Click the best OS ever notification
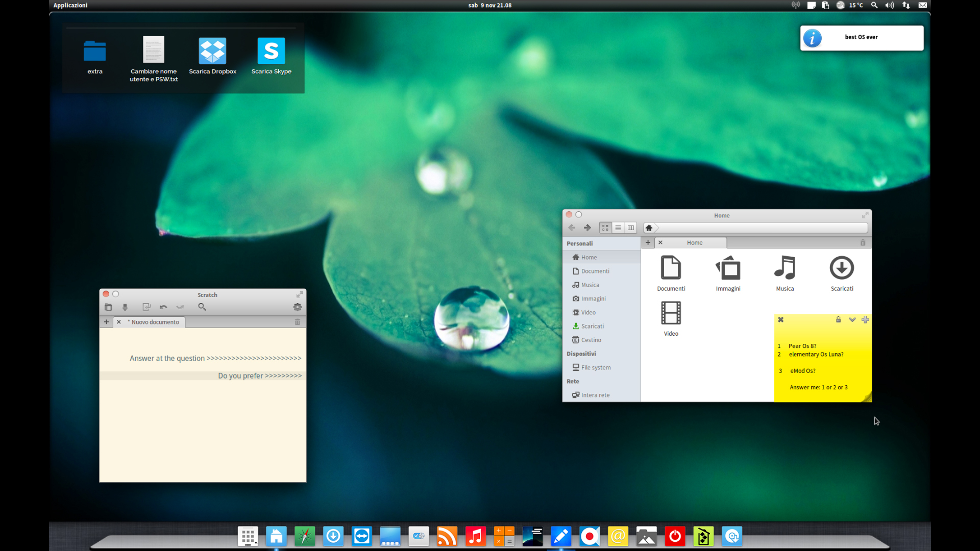The height and width of the screenshot is (551, 980). (x=862, y=38)
